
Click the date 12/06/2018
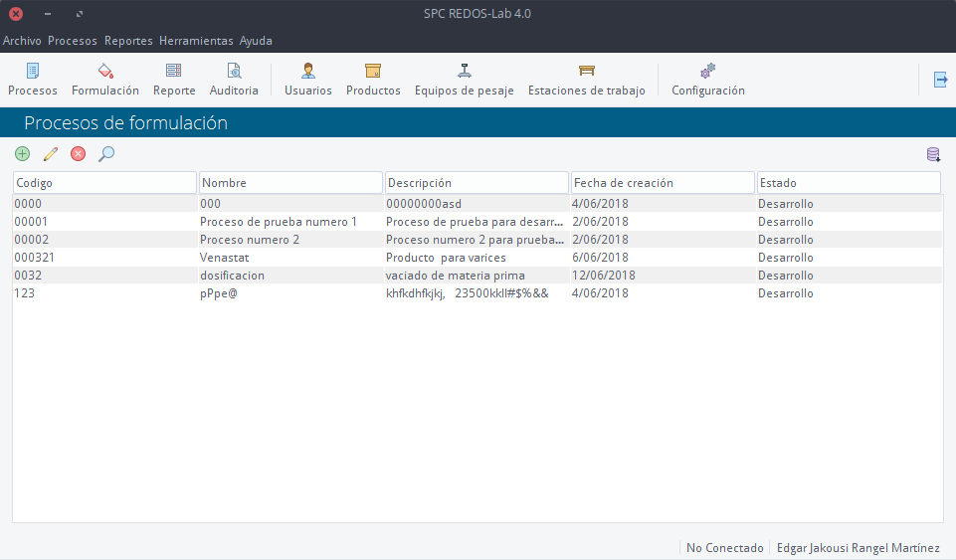[603, 276]
